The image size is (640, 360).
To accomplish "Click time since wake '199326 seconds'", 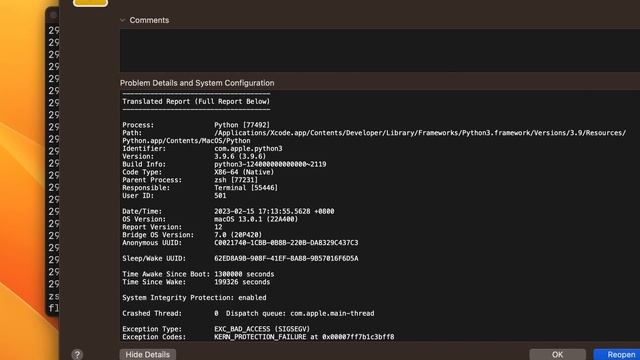I will click(242, 282).
